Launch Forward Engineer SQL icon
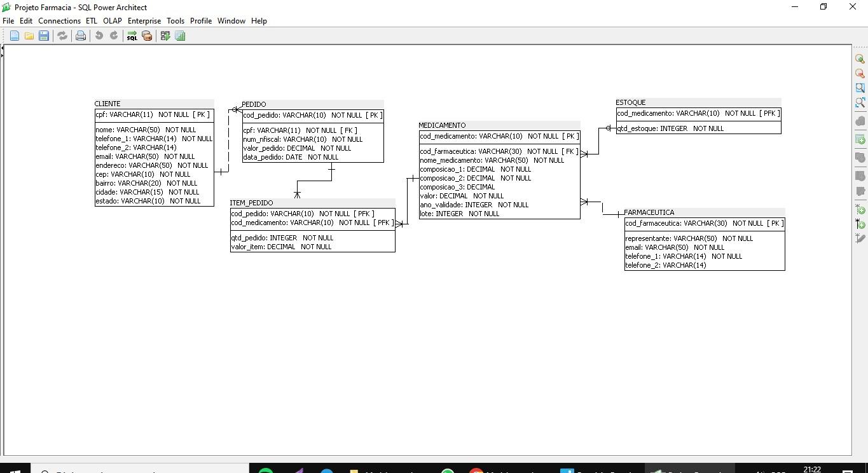The image size is (868, 473). tap(132, 36)
